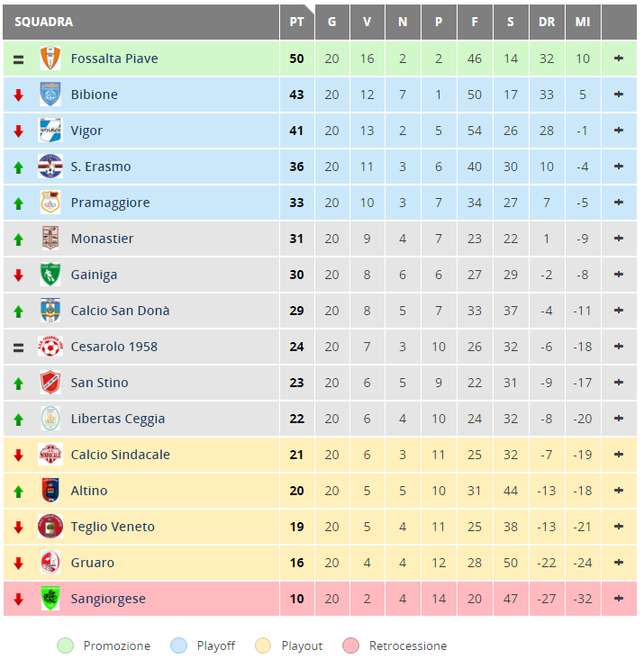Click the Altino team shield icon
The image size is (644, 659).
coord(50,491)
